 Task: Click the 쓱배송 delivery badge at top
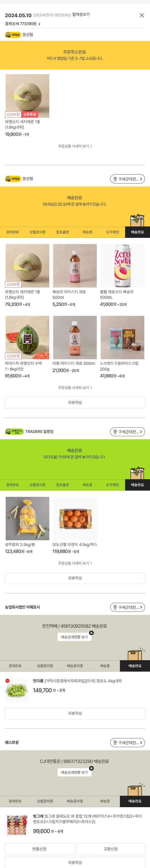coord(13,35)
